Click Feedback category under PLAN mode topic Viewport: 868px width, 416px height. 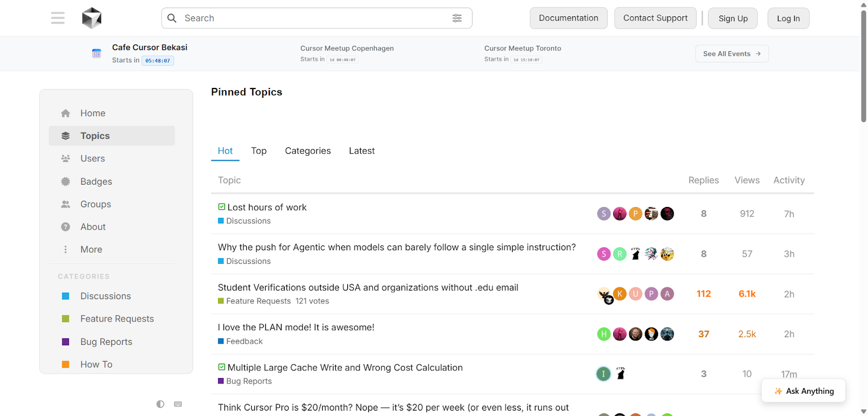pyautogui.click(x=240, y=341)
